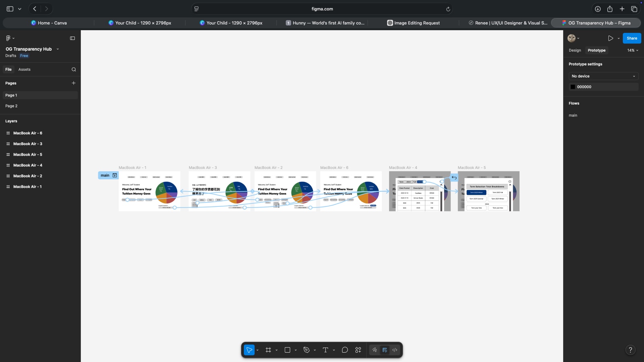Select the Comment tool
The height and width of the screenshot is (362, 644).
[x=345, y=350]
